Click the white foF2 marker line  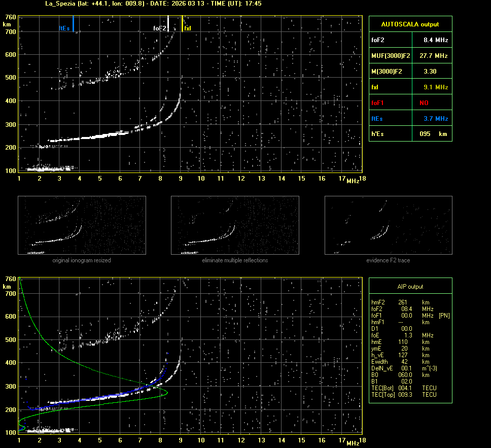click(168, 24)
